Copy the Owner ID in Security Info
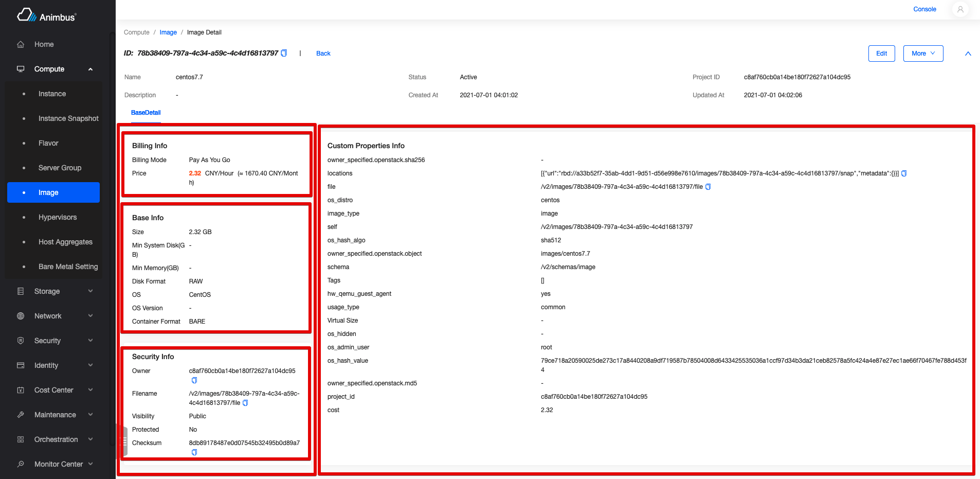Screen dimensions: 980x479 [194, 380]
